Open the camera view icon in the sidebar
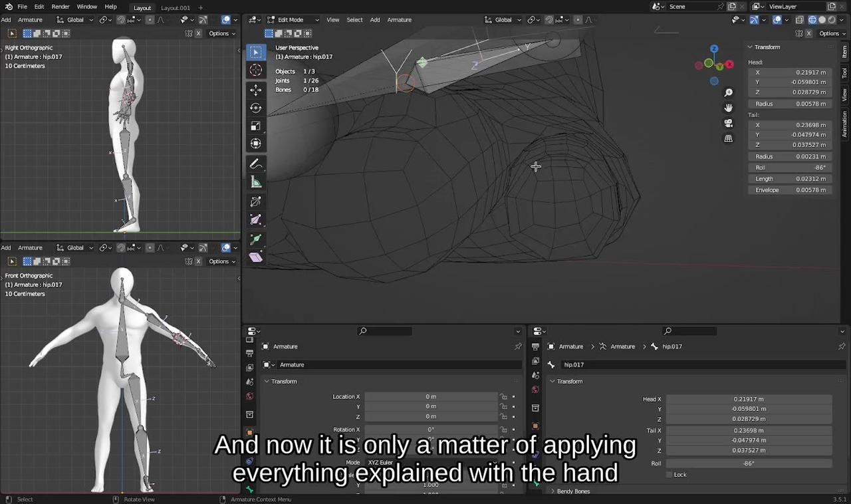Viewport: 851px width, 504px height. 728,124
